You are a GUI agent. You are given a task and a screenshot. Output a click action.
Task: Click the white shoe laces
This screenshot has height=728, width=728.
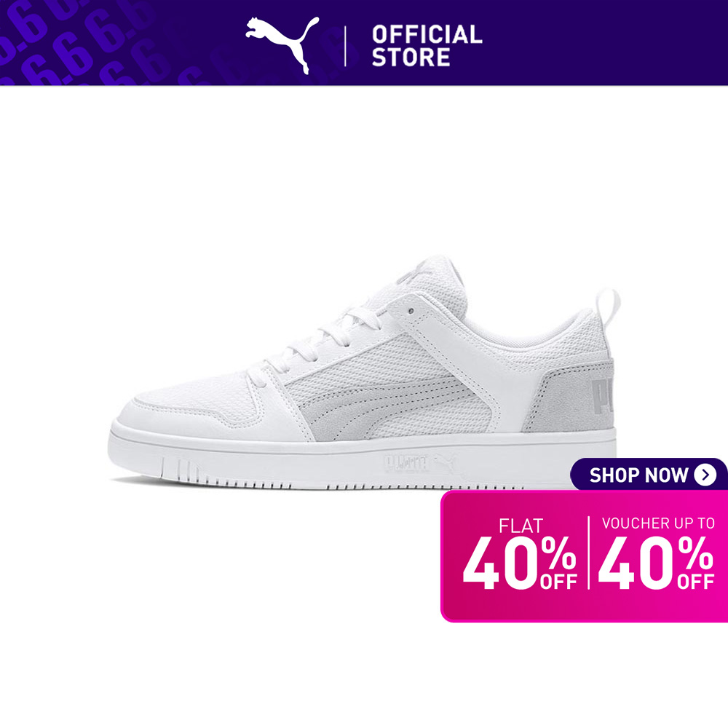(316, 343)
